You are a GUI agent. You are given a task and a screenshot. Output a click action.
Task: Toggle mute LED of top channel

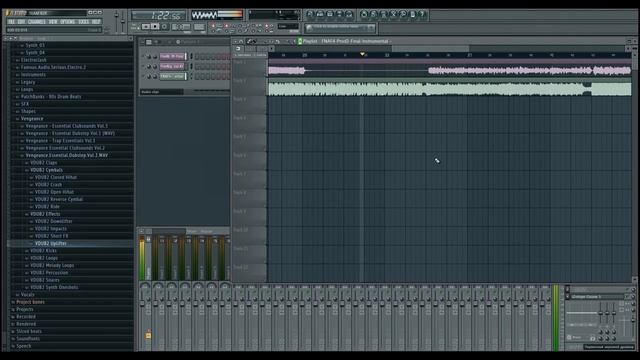point(143,56)
